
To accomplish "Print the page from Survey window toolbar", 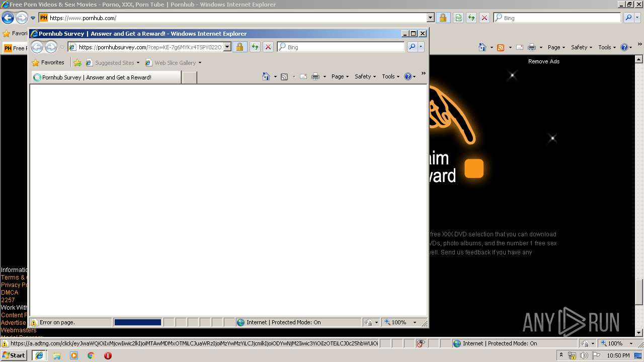I will pos(315,76).
